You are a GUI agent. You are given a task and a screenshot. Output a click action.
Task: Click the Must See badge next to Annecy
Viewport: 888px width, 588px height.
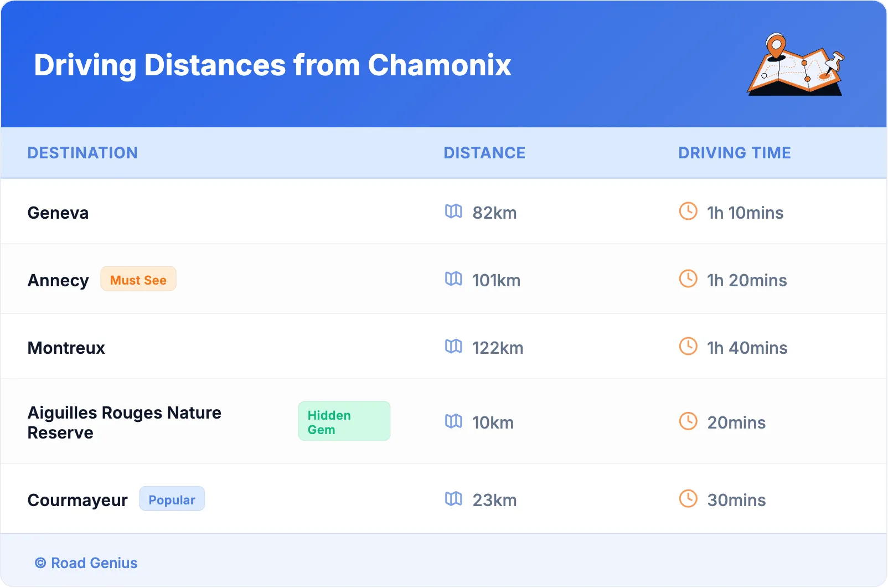tap(138, 279)
